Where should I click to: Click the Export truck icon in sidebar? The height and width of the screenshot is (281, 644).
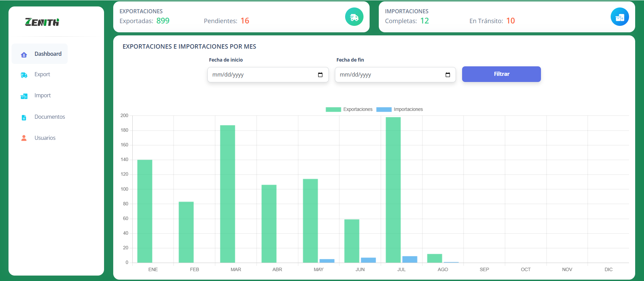(24, 75)
